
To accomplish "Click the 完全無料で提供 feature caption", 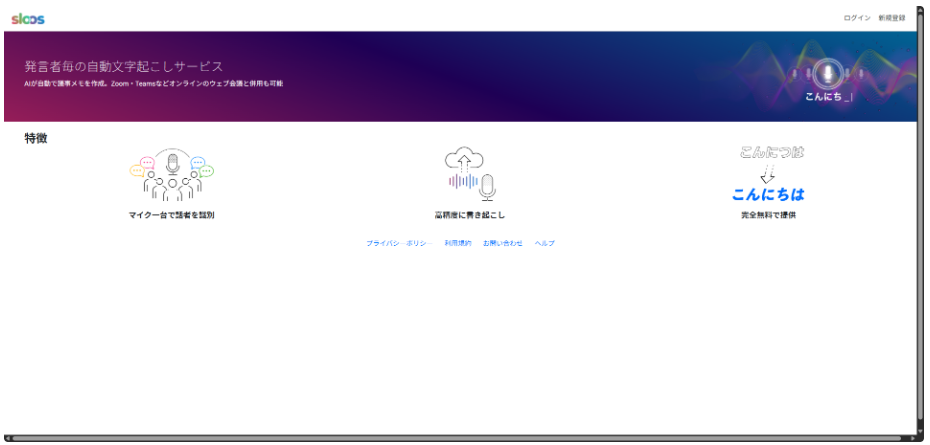I will click(768, 215).
